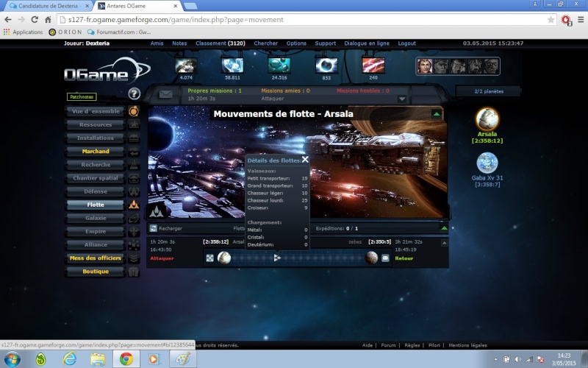
Task: Click the icon beside the Boutique menu
Action: coord(134,272)
